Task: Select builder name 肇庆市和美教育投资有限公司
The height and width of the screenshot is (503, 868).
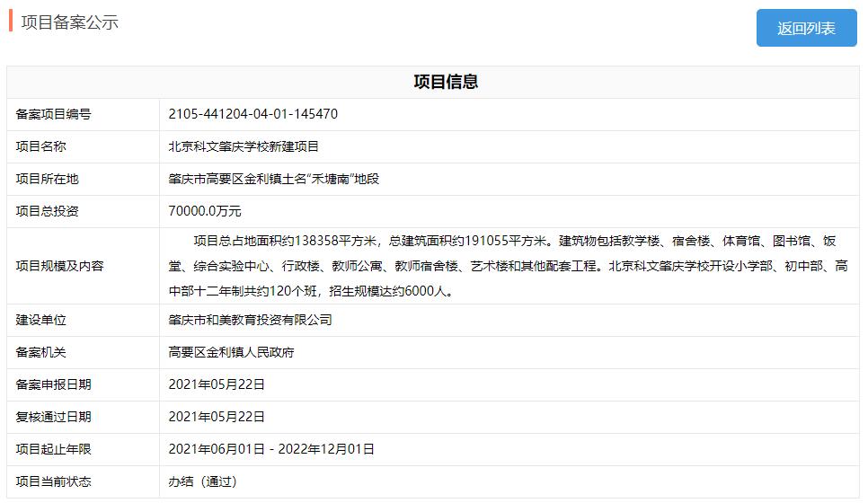Action: click(x=250, y=320)
